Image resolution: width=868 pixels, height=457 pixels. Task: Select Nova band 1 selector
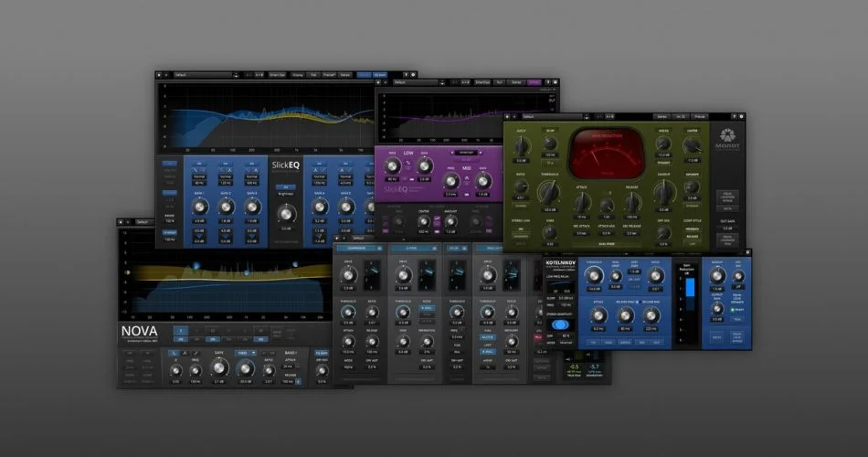coord(181,331)
